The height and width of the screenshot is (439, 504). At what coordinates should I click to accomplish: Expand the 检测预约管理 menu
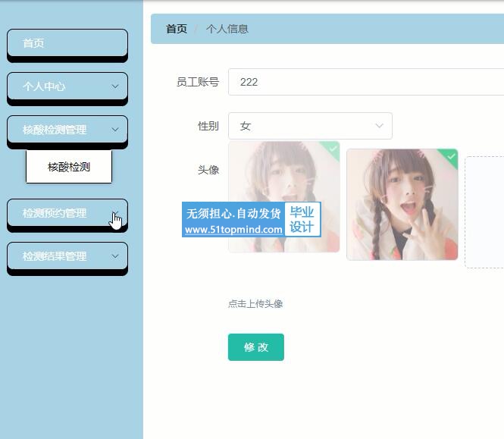point(67,213)
